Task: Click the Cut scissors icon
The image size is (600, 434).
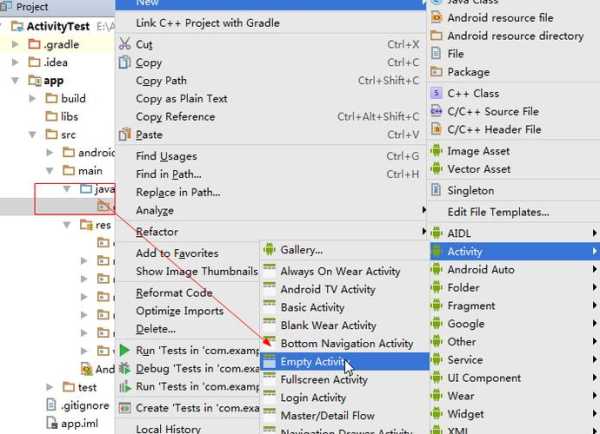Action: pyautogui.click(x=125, y=44)
